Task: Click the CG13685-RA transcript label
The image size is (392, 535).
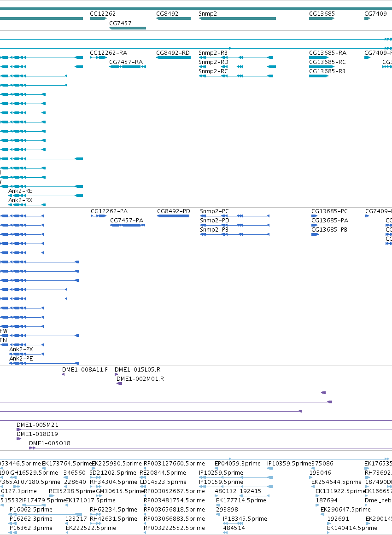Action: [x=328, y=53]
